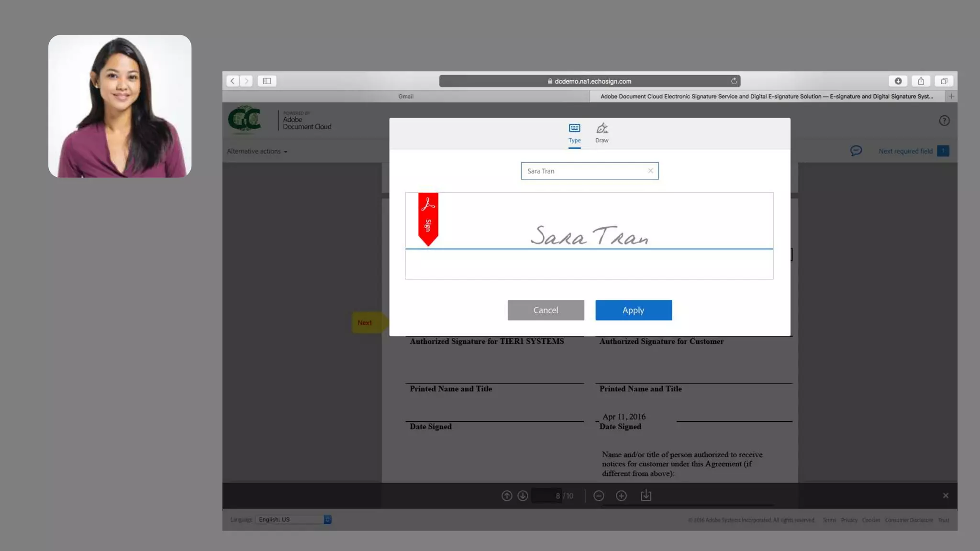
Task: Go to next page down arrow
Action: point(523,496)
